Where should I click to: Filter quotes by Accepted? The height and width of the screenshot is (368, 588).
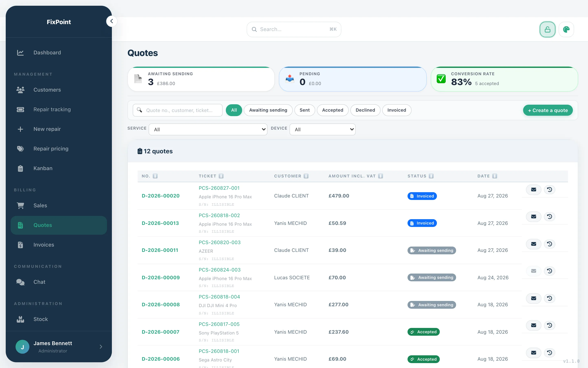333,110
